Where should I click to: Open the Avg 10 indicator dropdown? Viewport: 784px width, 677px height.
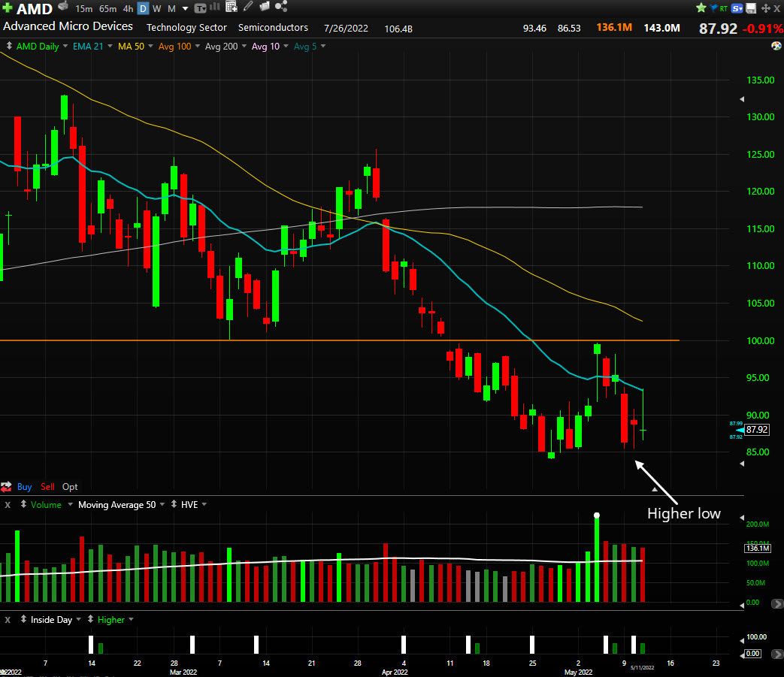[286, 46]
